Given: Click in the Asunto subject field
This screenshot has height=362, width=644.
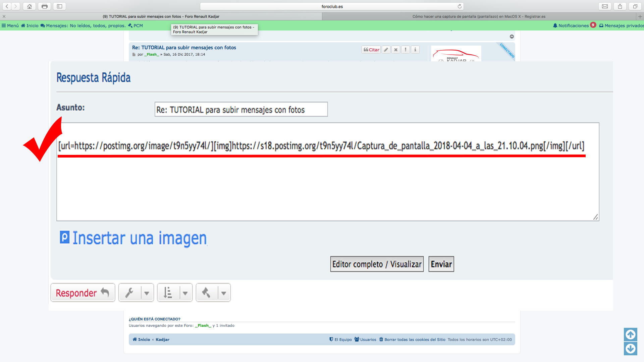Looking at the screenshot, I should [241, 110].
